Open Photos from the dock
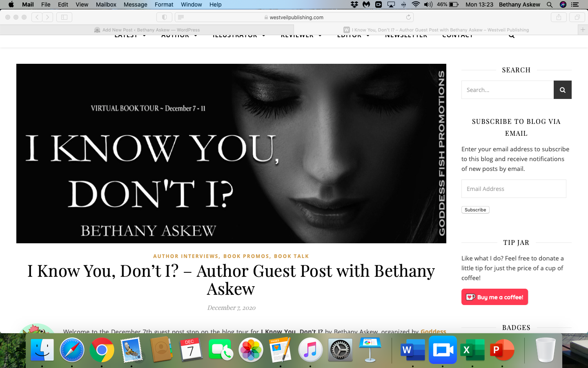 point(251,350)
